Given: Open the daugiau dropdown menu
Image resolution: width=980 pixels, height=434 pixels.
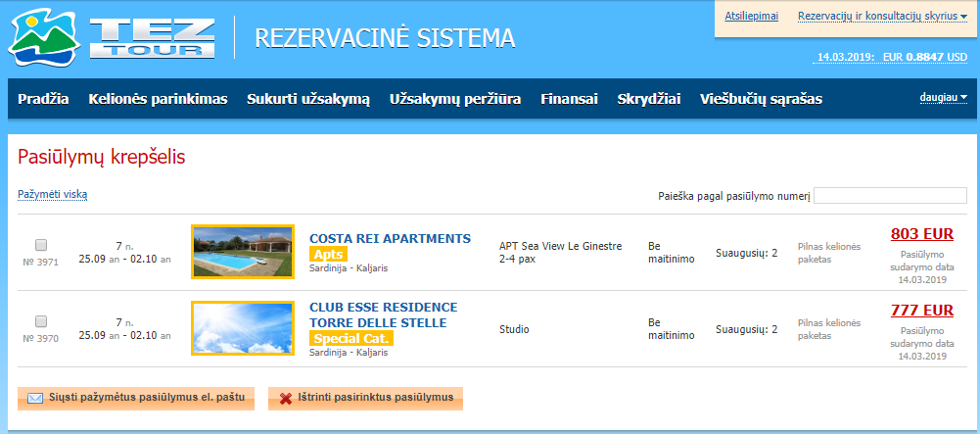Looking at the screenshot, I should click(x=943, y=98).
